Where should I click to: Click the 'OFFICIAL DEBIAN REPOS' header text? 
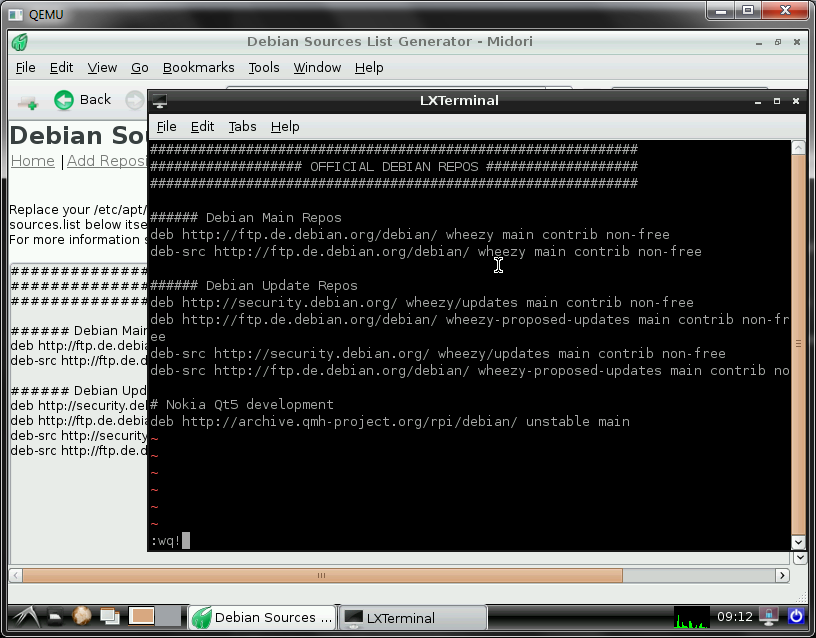coord(394,167)
